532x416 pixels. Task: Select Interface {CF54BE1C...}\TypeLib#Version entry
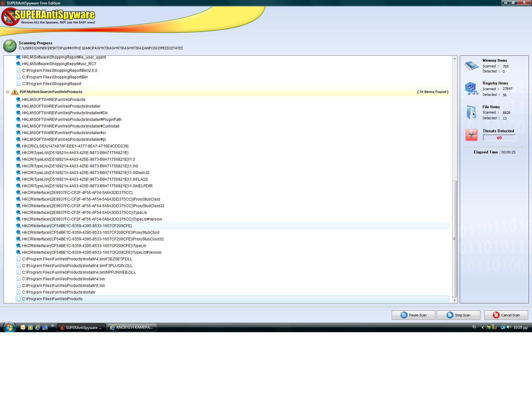tap(92, 252)
